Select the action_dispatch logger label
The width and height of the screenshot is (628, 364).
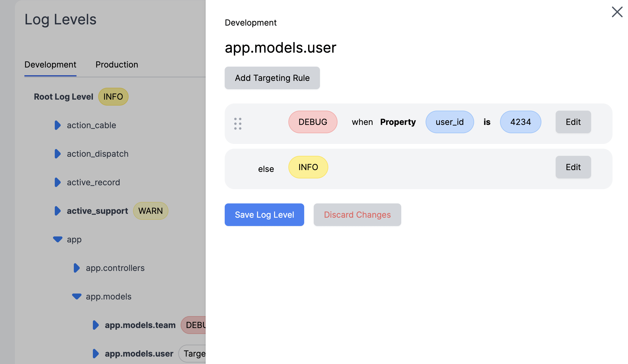[x=98, y=154]
